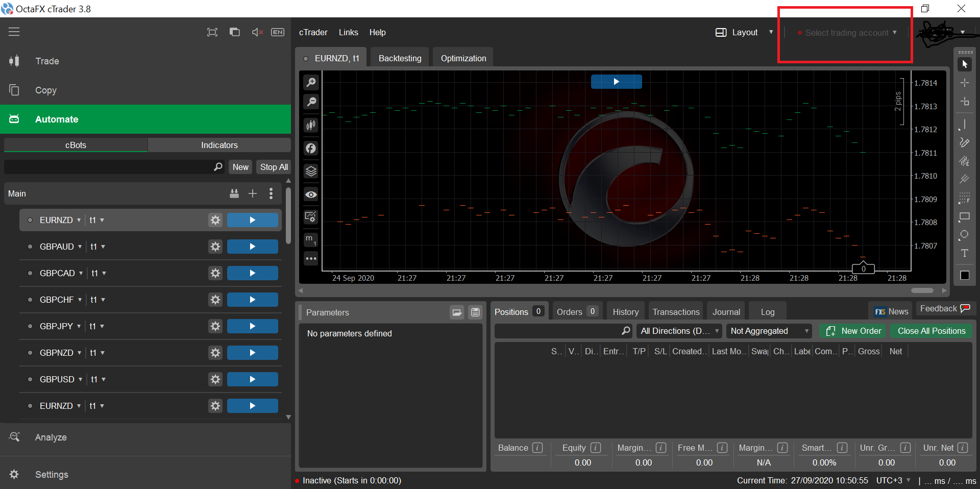Open the drawing color swatch
This screenshot has width=980, height=489.
[965, 275]
